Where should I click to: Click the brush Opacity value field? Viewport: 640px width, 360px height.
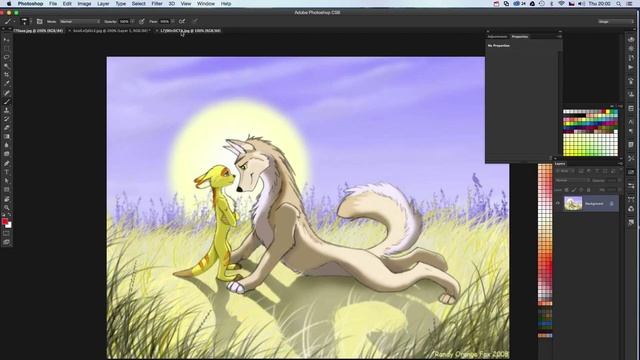(x=124, y=21)
